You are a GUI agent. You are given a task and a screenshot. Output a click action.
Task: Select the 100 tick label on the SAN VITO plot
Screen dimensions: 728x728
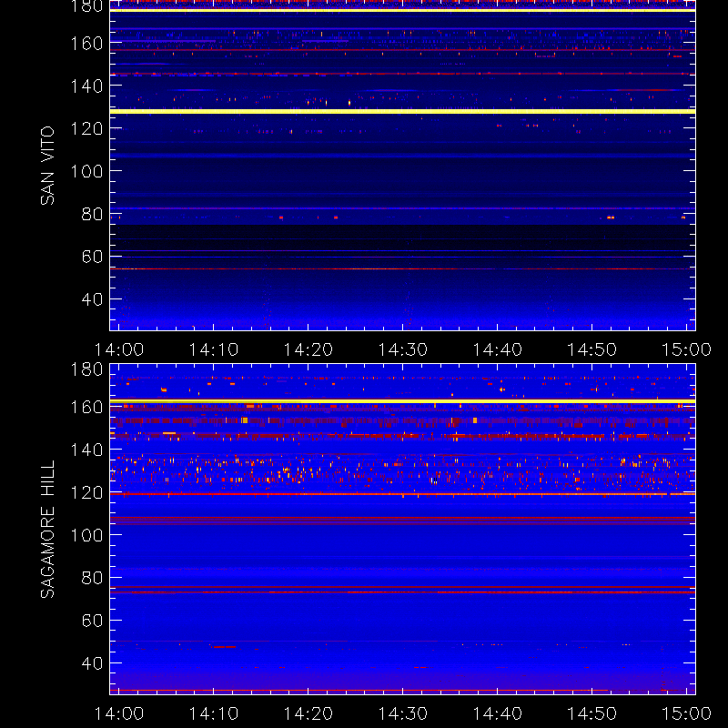[86, 171]
